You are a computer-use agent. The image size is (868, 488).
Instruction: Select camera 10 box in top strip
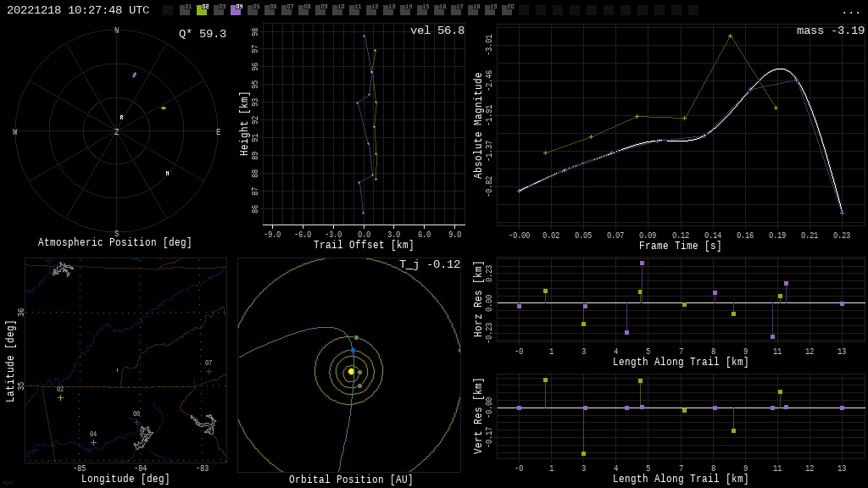click(x=337, y=10)
